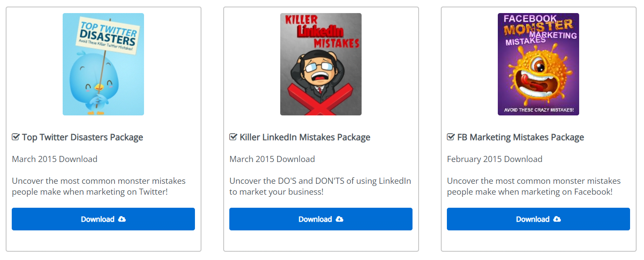Click the description about marketing on Facebook
Image resolution: width=644 pixels, height=260 pixels.
pos(533,186)
